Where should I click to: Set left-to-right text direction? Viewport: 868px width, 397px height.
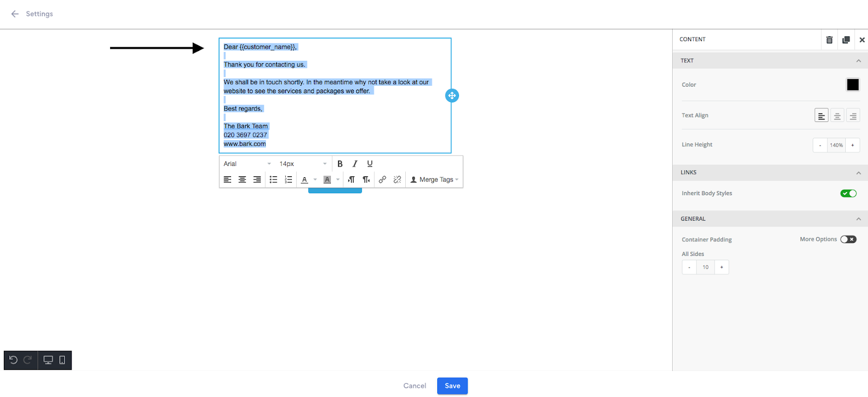tap(352, 180)
